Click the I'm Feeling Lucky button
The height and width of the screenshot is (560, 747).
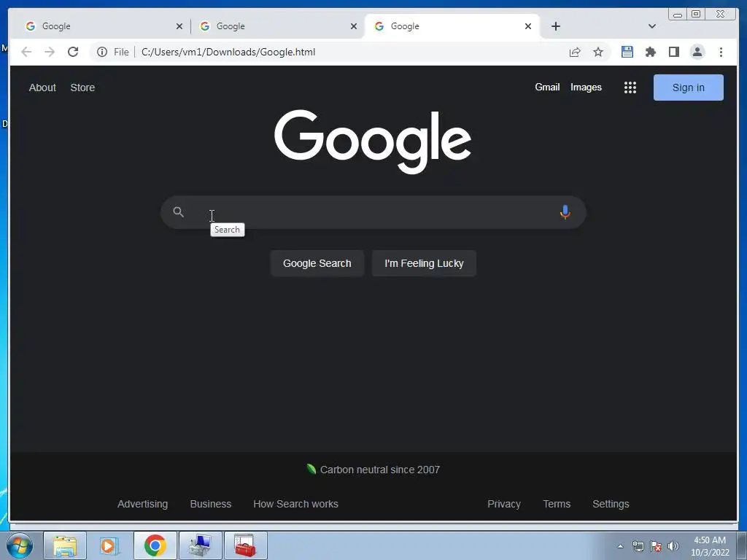[x=424, y=263]
